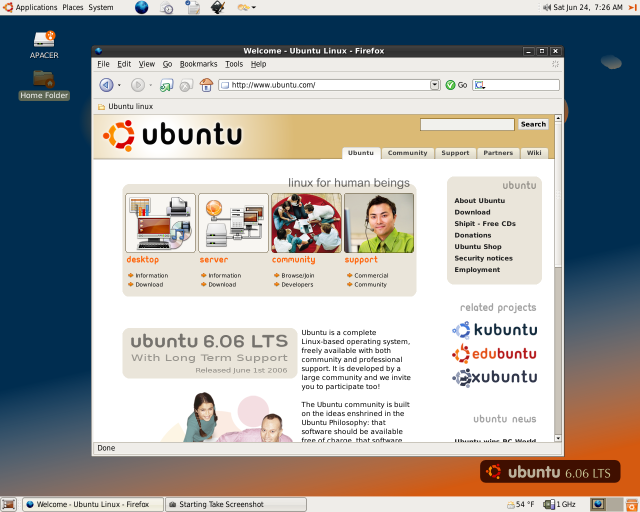Click the CPU frequency 1 GHz applet
Viewport: 640px width, 512px height.
pyautogui.click(x=559, y=505)
